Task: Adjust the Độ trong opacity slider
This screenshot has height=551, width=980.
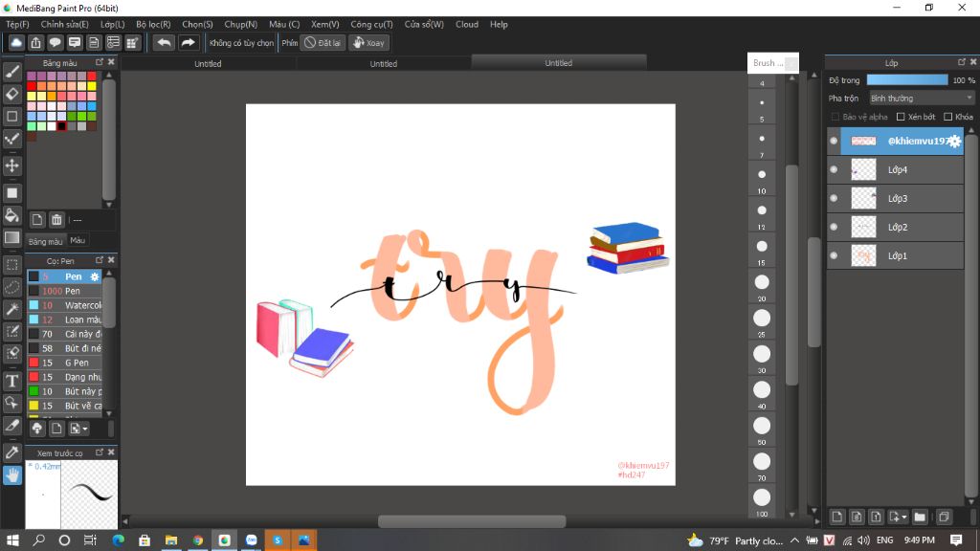Action: pyautogui.click(x=907, y=80)
